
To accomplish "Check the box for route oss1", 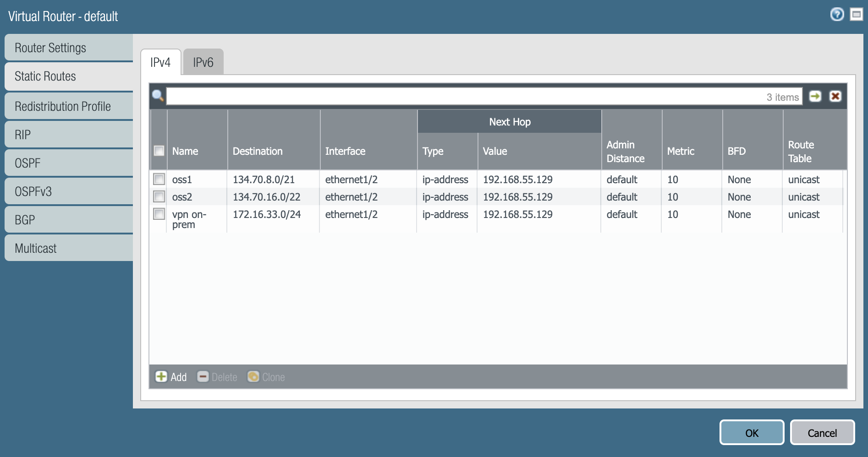I will point(159,179).
